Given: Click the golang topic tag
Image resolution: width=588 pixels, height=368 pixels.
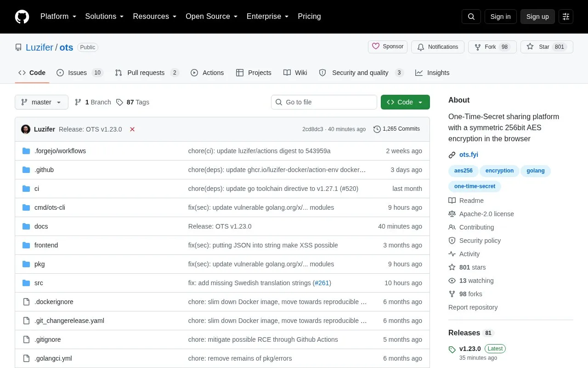Looking at the screenshot, I should click(536, 171).
